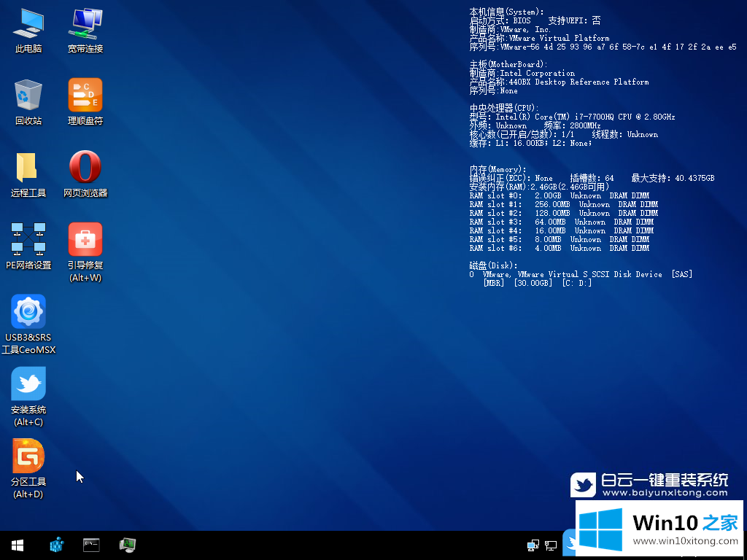Open the device manager taskbar icon
The image size is (747, 560).
point(127,545)
